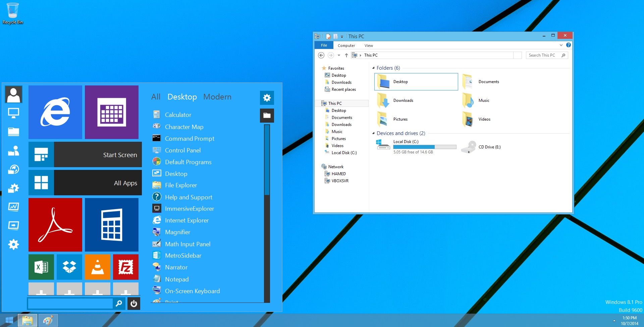Click the apps list scrollbar thumb

coord(267,160)
